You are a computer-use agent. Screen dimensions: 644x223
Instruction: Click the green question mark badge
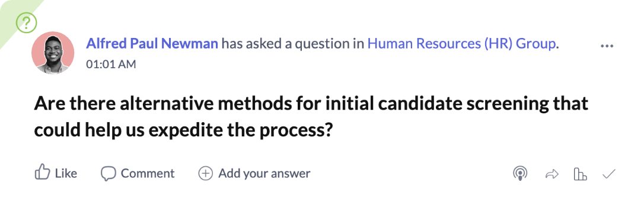pyautogui.click(x=26, y=23)
